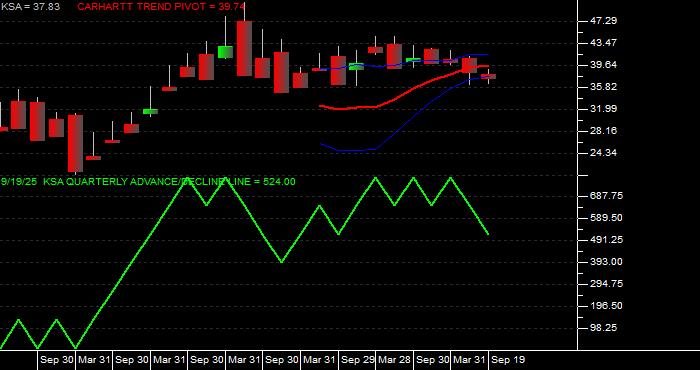This screenshot has height=370, width=700.
Task: Click the 47.29 price axis value
Action: click(x=603, y=21)
